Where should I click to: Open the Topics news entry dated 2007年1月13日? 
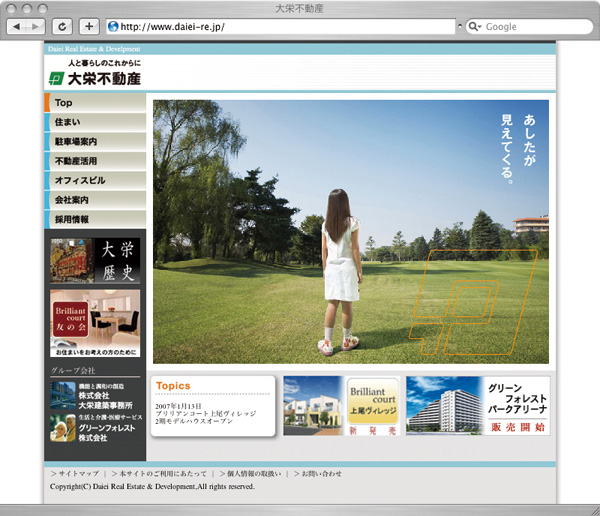tap(205, 414)
